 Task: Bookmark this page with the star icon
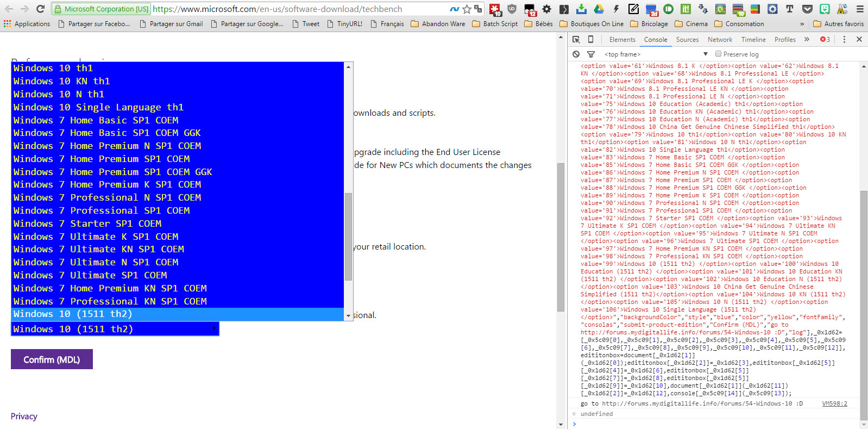click(467, 9)
